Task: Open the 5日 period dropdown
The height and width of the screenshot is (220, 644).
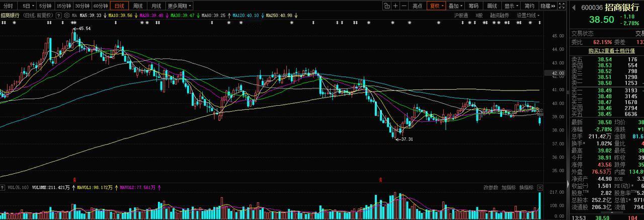Action: click(26, 6)
